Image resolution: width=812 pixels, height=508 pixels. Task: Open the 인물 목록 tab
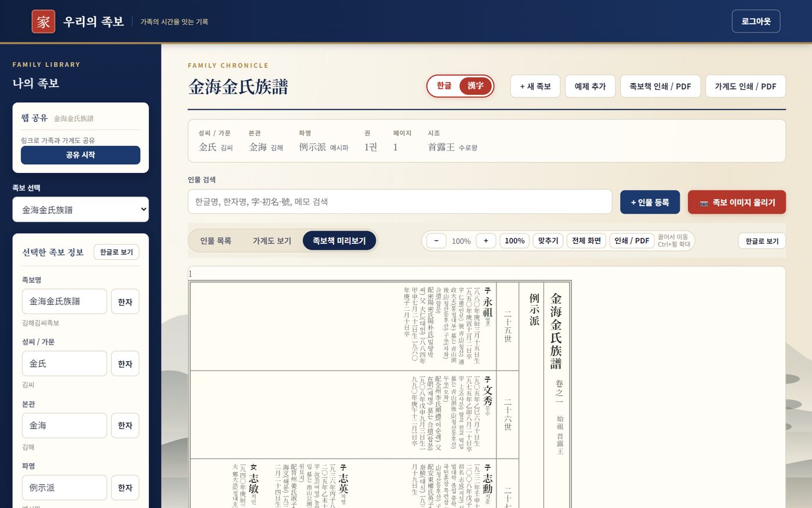click(x=216, y=241)
